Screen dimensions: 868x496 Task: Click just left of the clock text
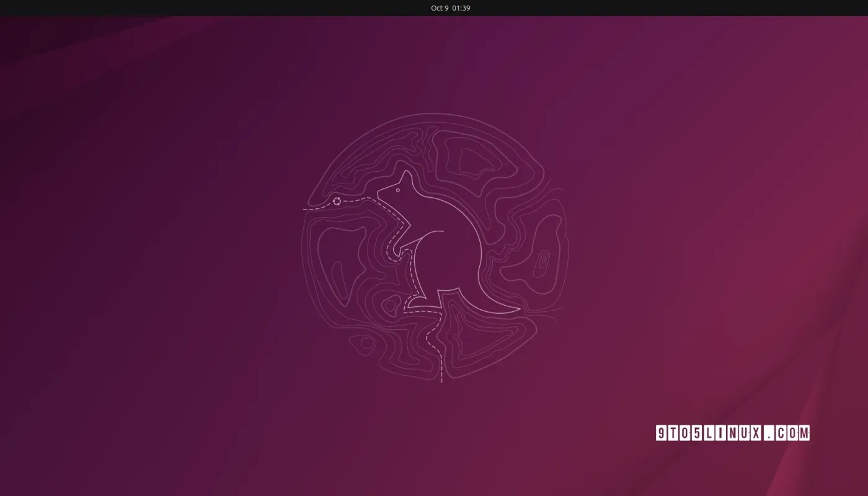422,8
